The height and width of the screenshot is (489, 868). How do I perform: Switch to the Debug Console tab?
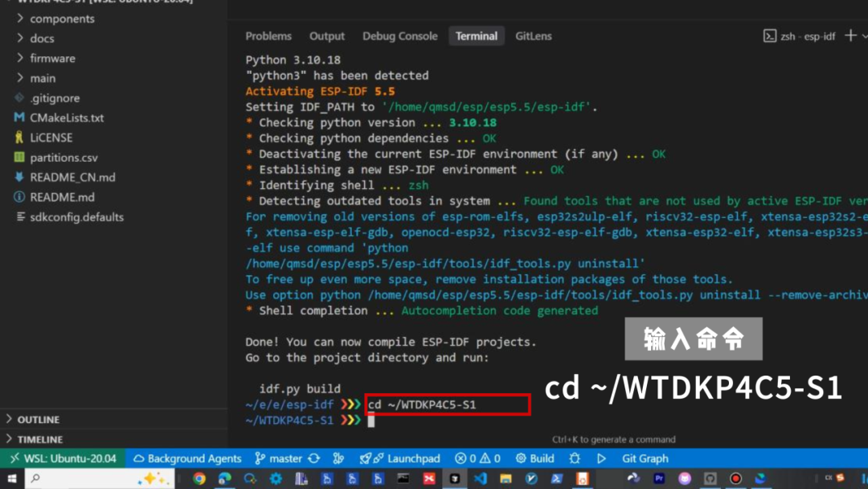click(x=399, y=36)
